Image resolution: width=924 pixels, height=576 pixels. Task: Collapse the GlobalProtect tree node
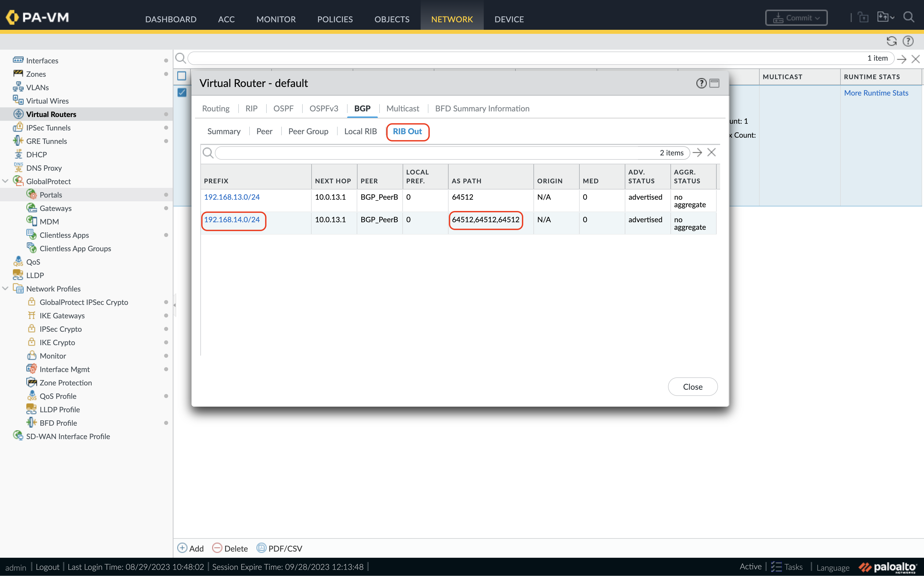[x=5, y=181]
